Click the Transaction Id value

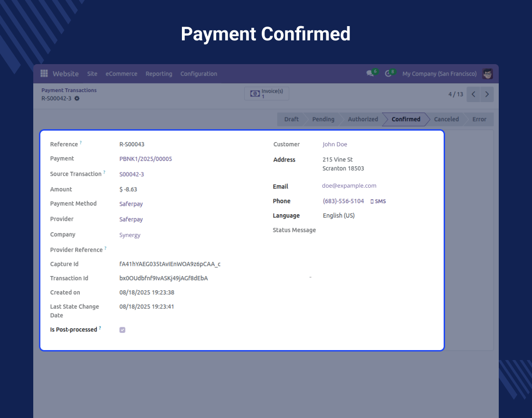coord(163,278)
